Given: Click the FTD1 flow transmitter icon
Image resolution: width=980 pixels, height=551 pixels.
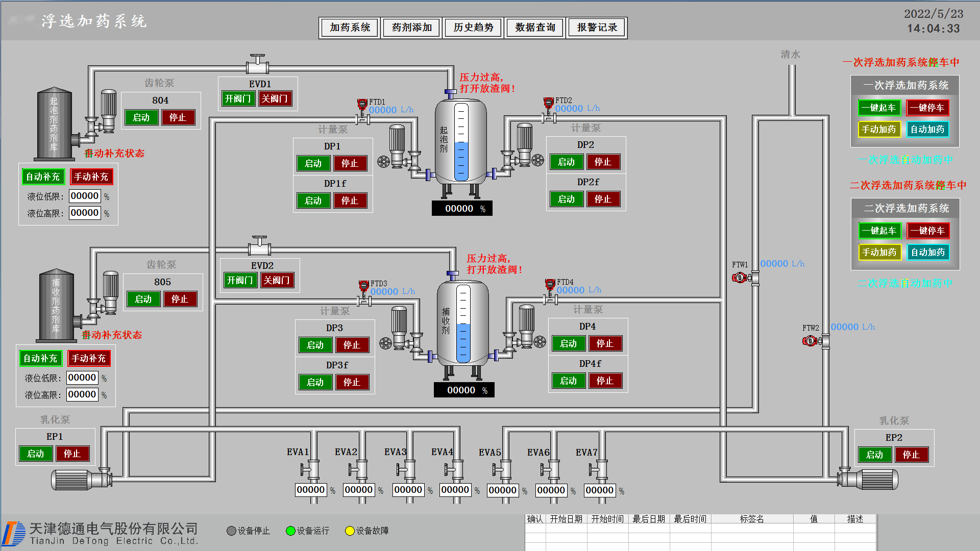Looking at the screenshot, I should click(362, 105).
